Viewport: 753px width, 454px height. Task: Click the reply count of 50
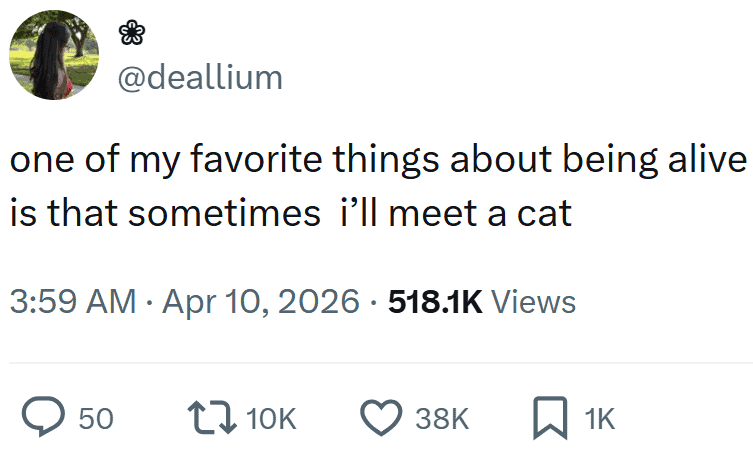[95, 418]
